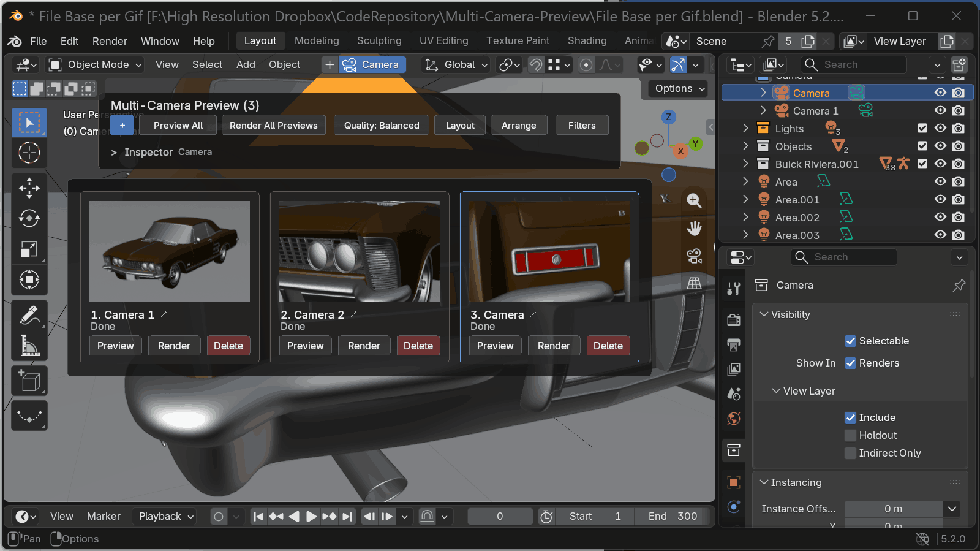Image resolution: width=980 pixels, height=551 pixels.
Task: Switch to the Modeling workspace tab
Action: pos(317,40)
